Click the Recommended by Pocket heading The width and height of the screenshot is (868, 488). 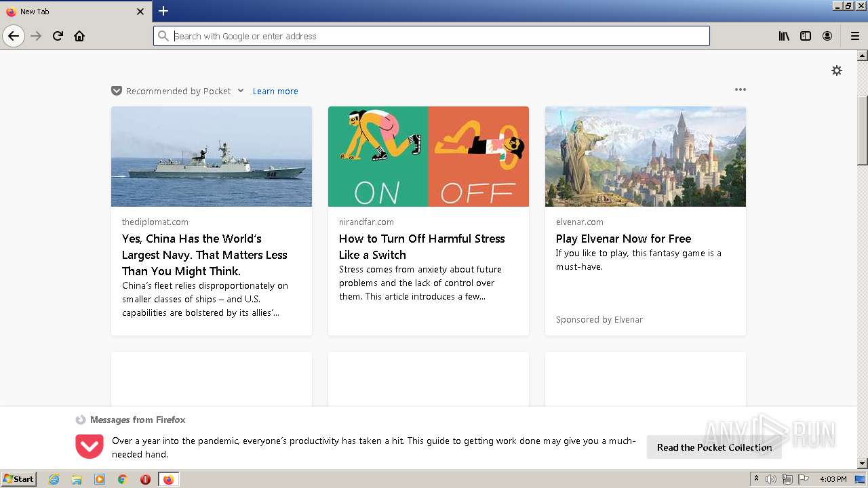178,91
